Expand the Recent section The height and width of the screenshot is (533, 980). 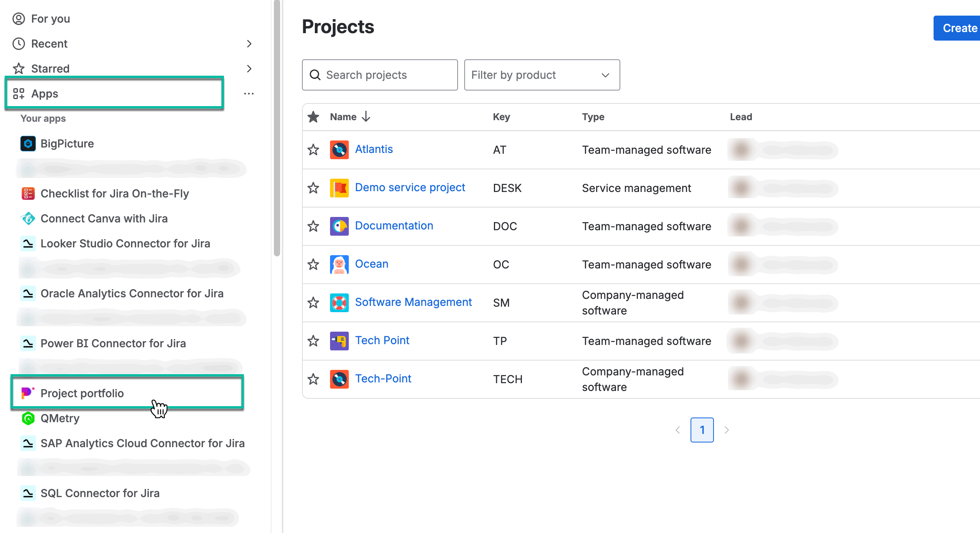click(x=250, y=44)
